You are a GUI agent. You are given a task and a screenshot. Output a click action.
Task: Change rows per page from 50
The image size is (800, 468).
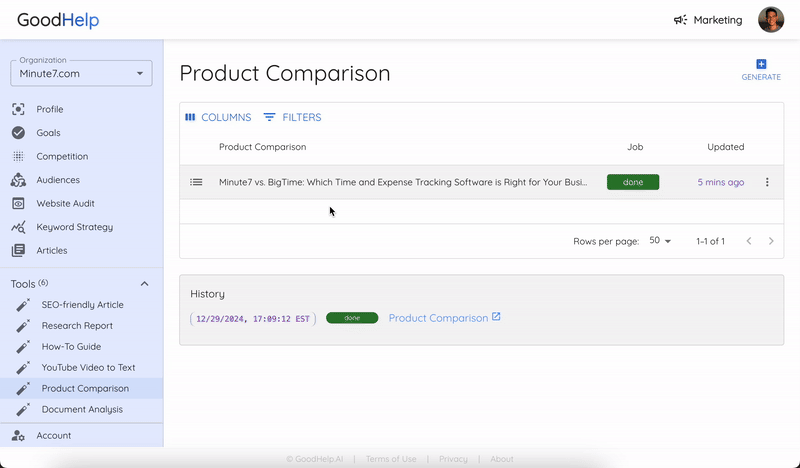[x=660, y=241]
